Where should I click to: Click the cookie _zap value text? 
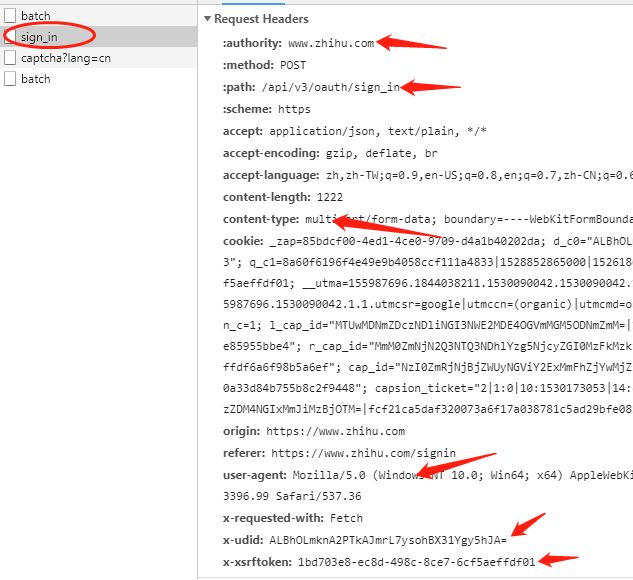pyautogui.click(x=407, y=241)
